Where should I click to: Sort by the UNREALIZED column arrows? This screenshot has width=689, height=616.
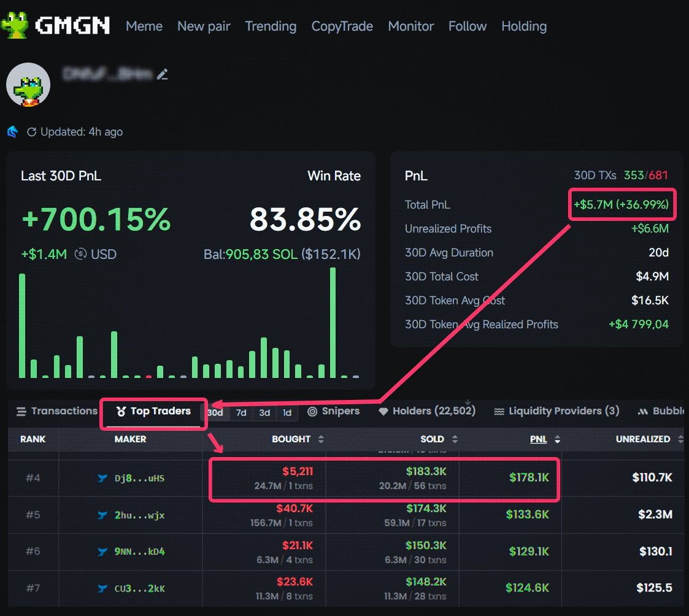(680, 439)
